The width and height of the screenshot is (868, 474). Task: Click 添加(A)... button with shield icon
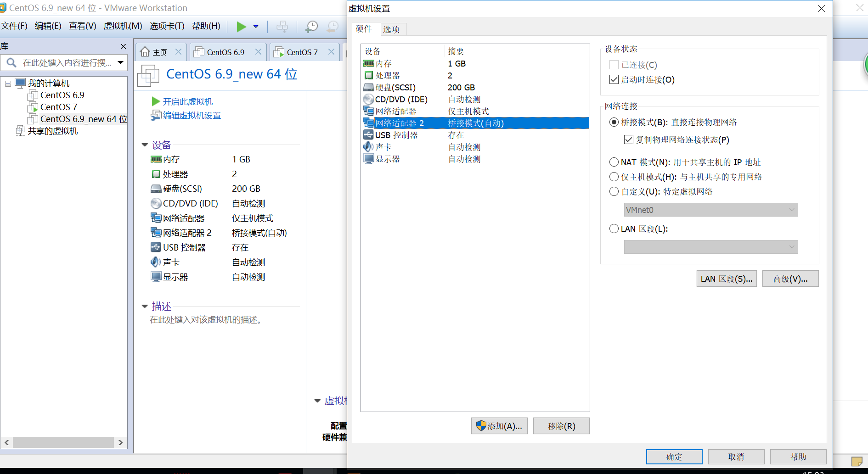[x=499, y=426]
